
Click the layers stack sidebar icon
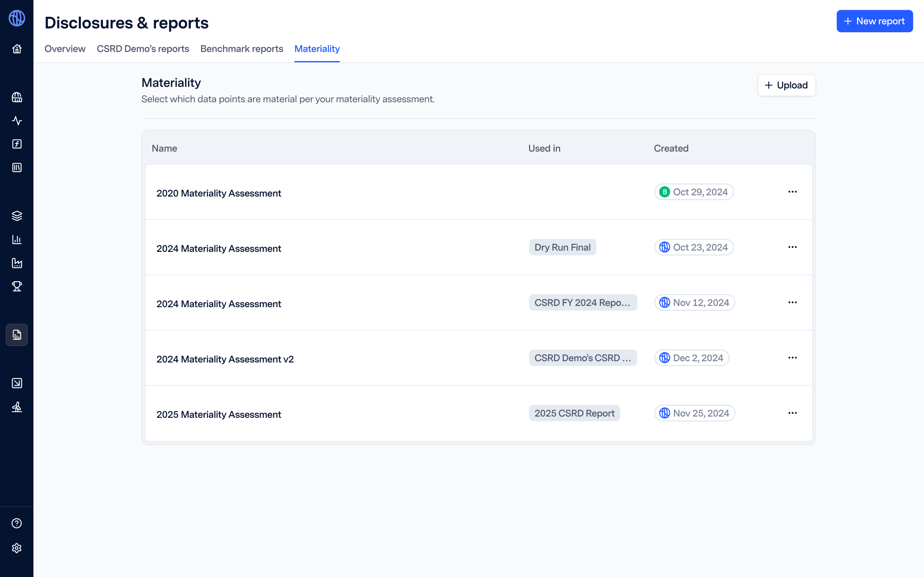[x=17, y=216]
